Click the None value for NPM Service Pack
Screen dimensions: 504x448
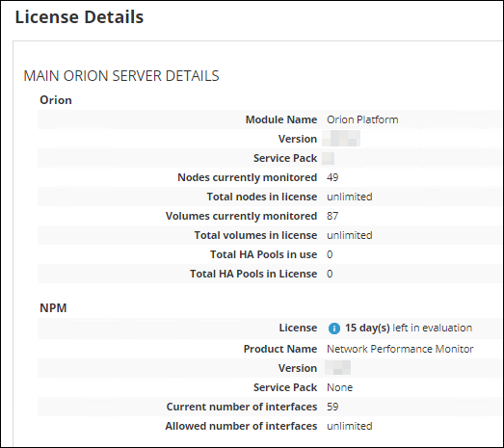point(339,387)
